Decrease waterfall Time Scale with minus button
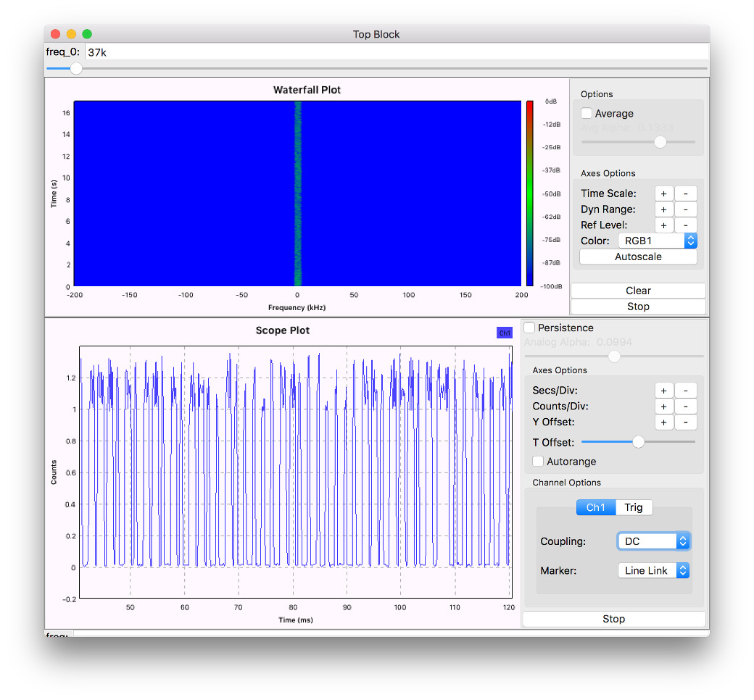Viewport: 754px width, 700px height. [686, 193]
